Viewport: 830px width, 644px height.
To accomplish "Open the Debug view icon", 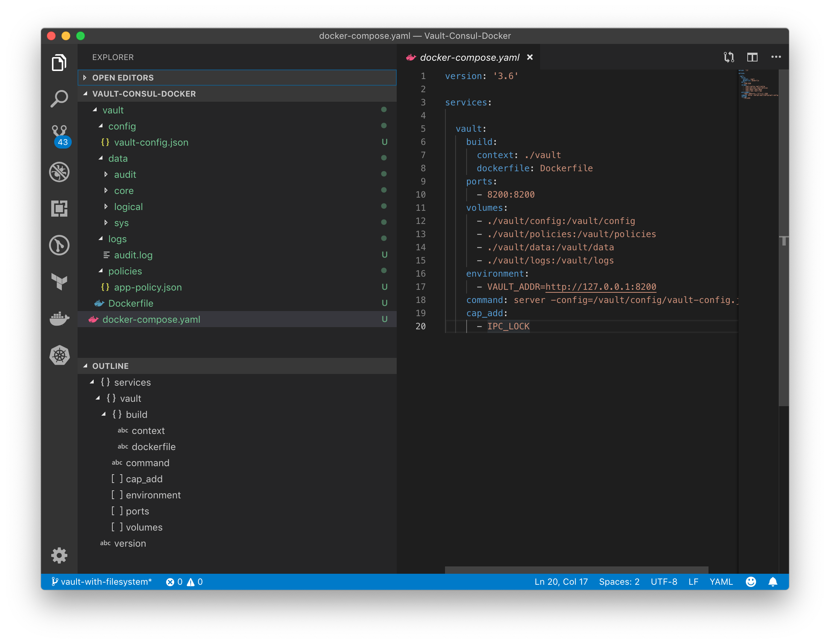I will (x=59, y=172).
